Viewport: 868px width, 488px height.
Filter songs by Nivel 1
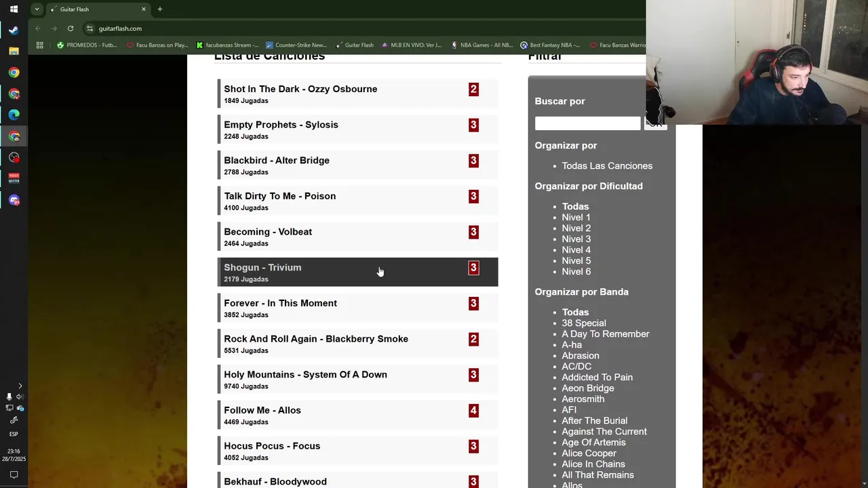[x=576, y=217]
